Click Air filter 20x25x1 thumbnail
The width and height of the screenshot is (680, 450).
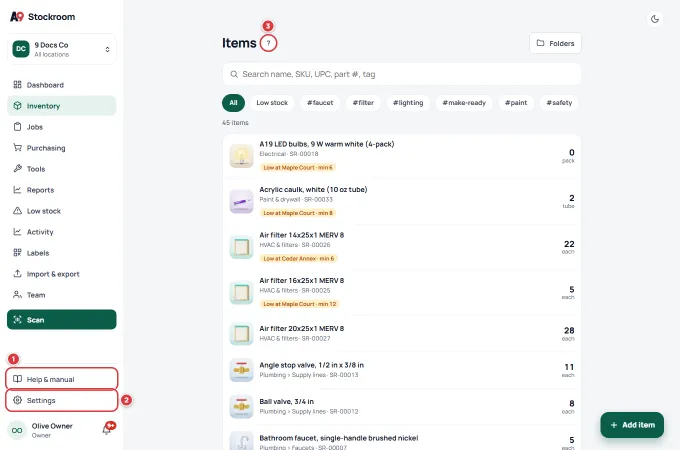[x=241, y=333]
